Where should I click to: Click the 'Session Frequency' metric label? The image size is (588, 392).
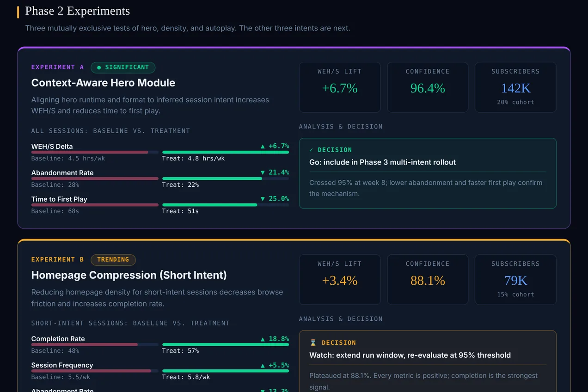click(x=62, y=365)
